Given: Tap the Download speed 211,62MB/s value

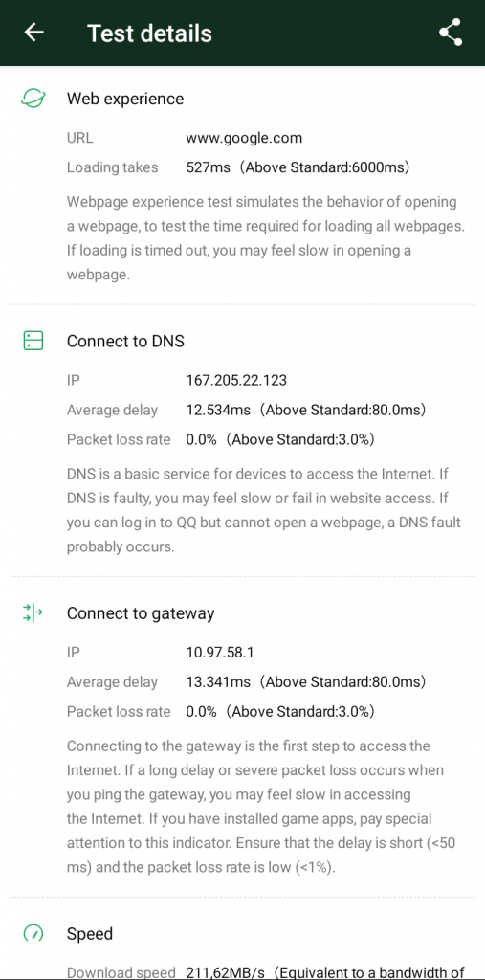Looking at the screenshot, I should 226,972.
